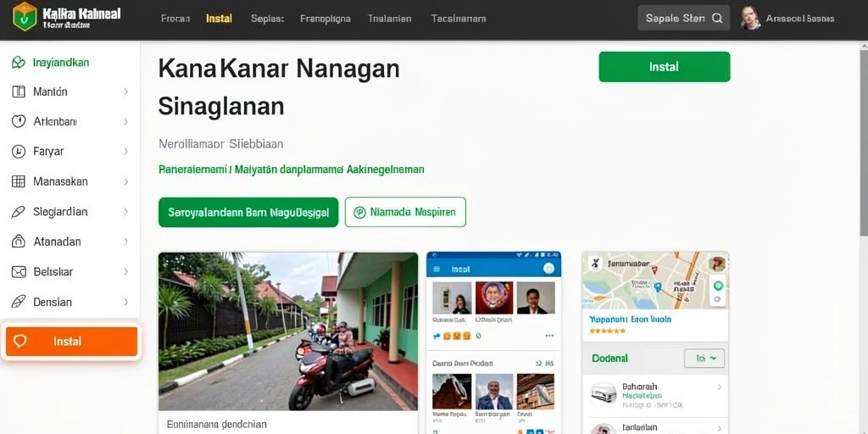Click the green Instal button at top right
This screenshot has width=868, height=434.
click(665, 67)
